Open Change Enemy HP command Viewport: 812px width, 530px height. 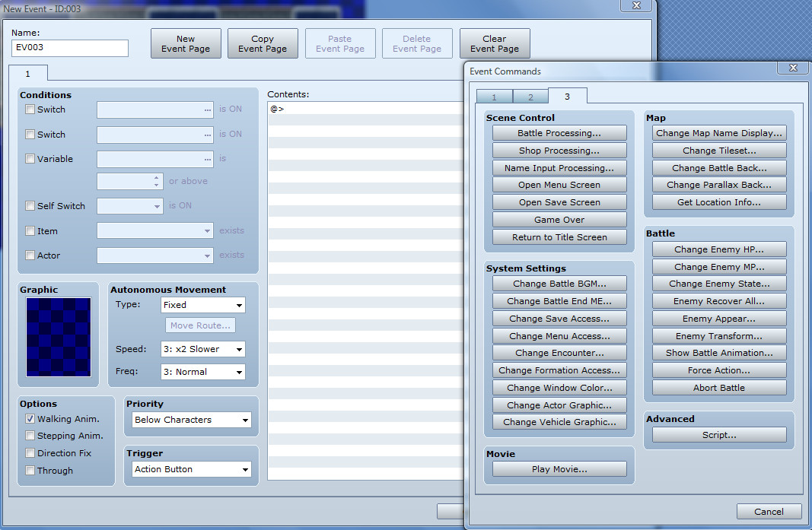click(x=719, y=249)
